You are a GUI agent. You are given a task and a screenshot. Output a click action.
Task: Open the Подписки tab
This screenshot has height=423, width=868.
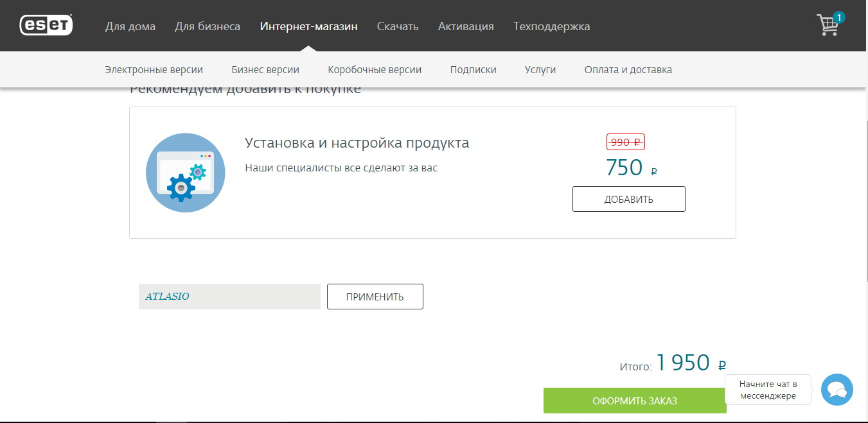473,70
